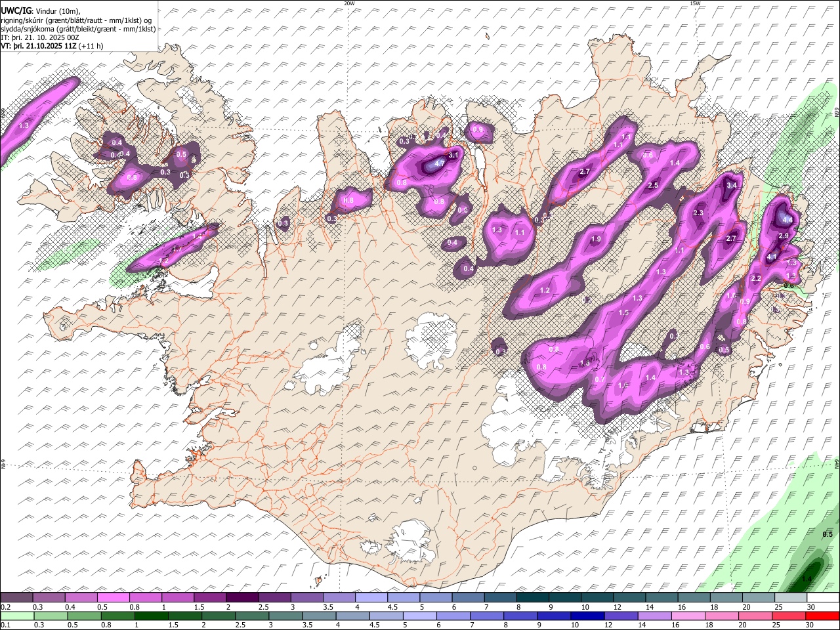The width and height of the screenshot is (840, 630).
Task: Click the 1.7 value in the western band
Action: 177,249
